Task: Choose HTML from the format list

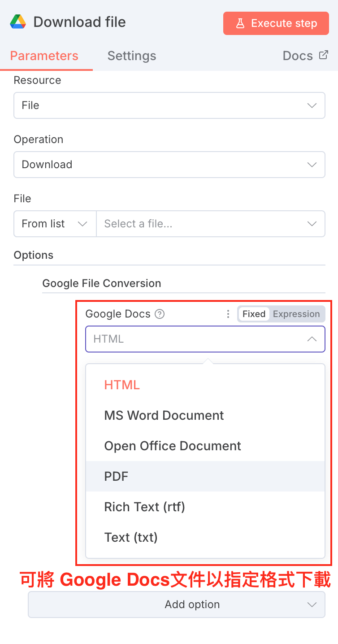Action: (205, 385)
